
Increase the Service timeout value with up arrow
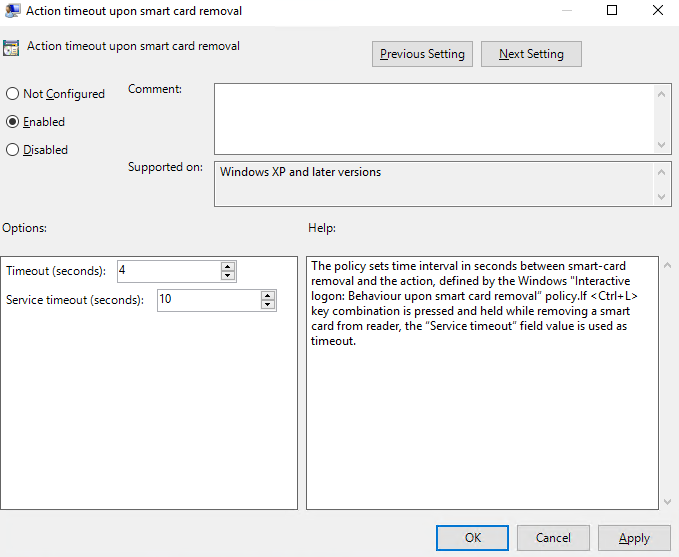click(x=268, y=296)
